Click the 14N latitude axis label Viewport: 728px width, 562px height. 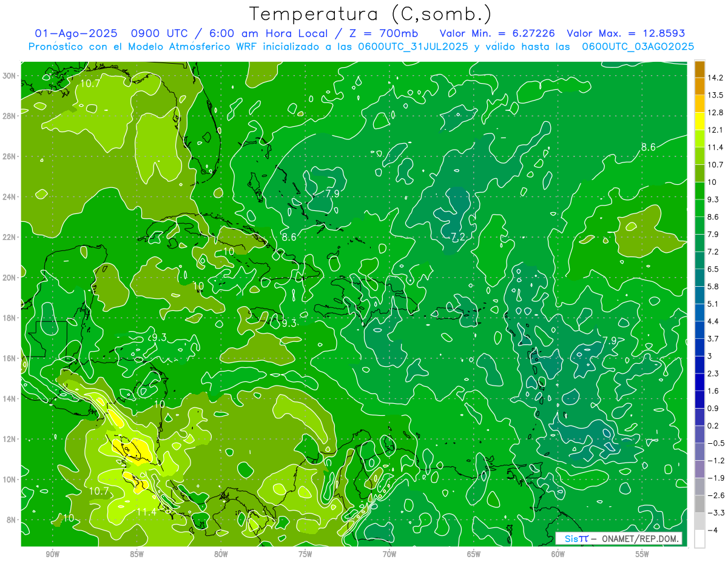pos(10,399)
